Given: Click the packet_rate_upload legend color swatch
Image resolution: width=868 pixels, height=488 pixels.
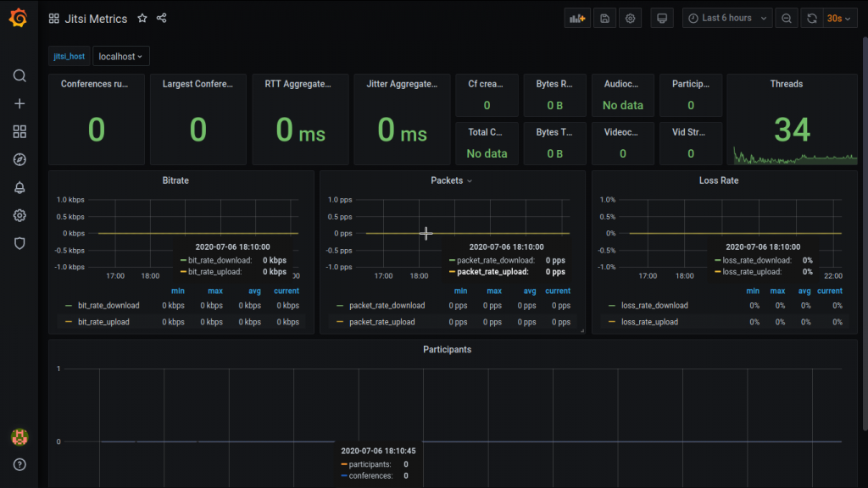Looking at the screenshot, I should [x=340, y=322].
